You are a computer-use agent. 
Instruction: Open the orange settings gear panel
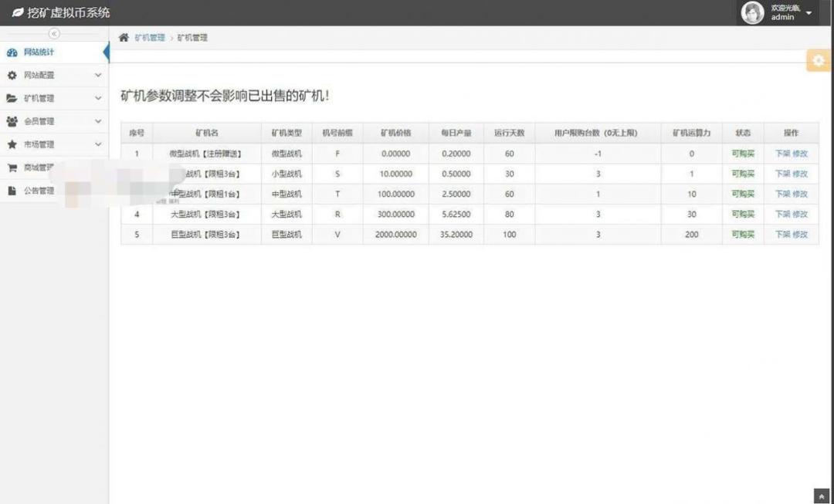coord(819,61)
